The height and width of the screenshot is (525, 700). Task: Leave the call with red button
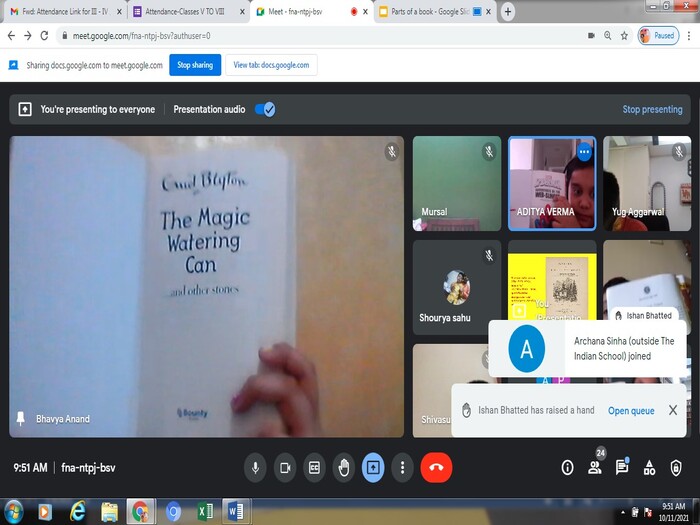436,467
